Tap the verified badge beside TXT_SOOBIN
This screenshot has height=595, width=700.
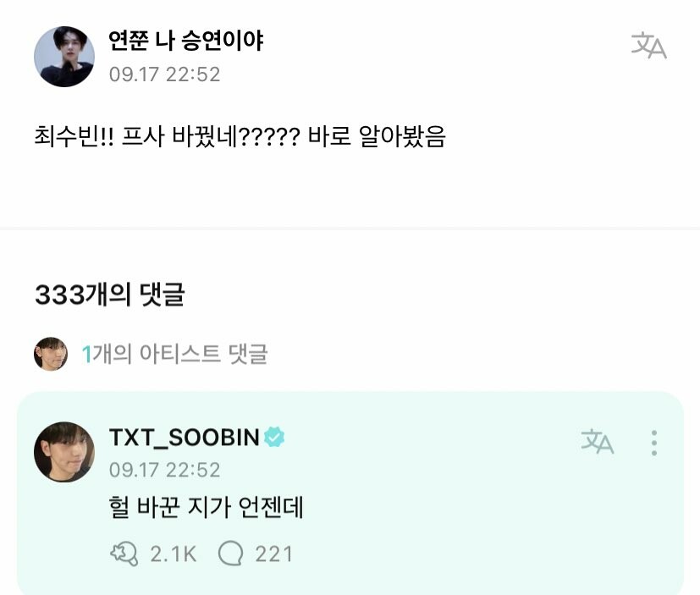tap(274, 437)
